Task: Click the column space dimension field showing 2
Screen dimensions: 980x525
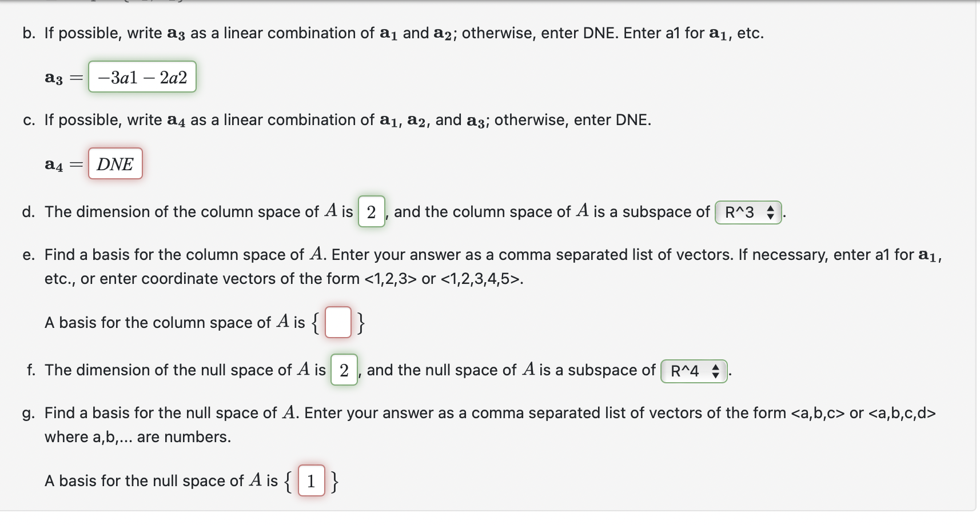Action: (x=371, y=213)
